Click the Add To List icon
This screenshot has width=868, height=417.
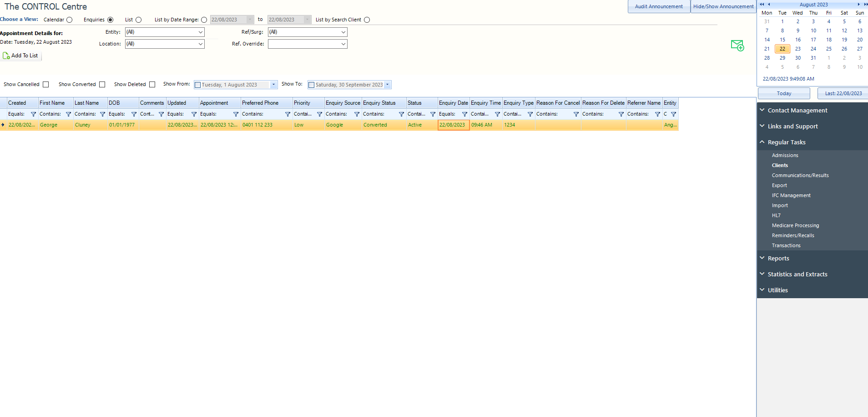pyautogui.click(x=6, y=56)
